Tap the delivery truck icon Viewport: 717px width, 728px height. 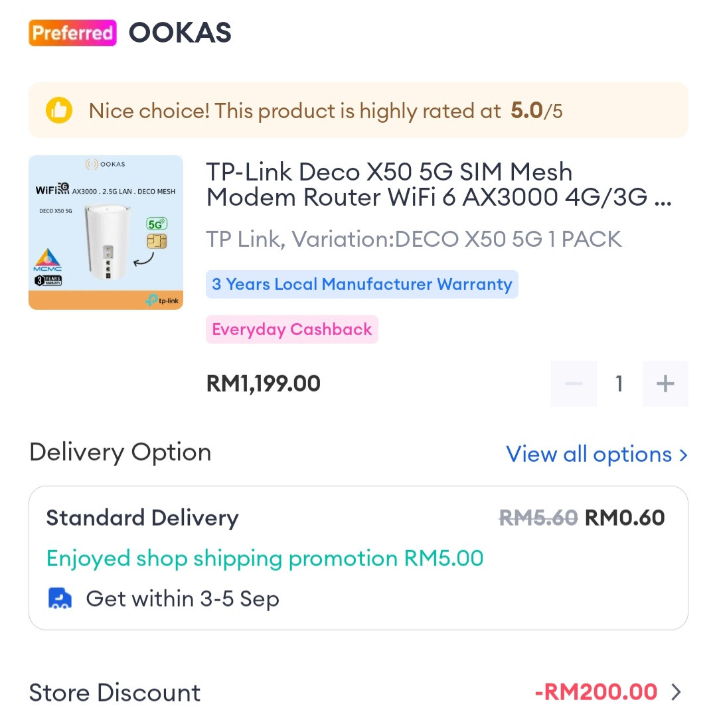click(60, 599)
